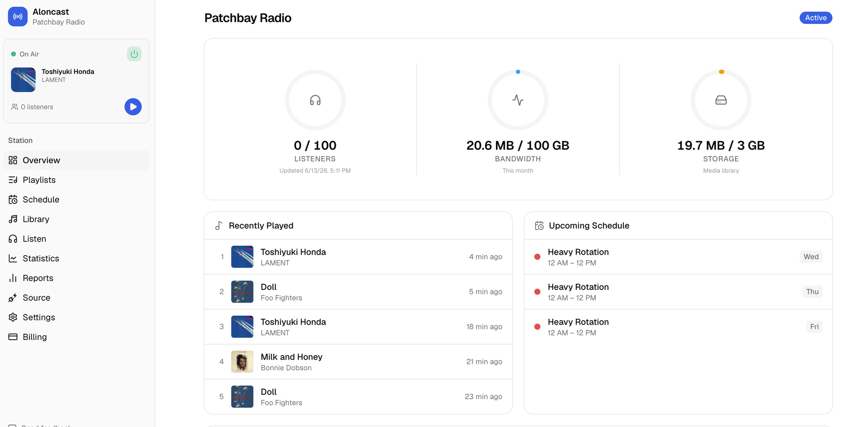
Task: Click the Settings gear icon
Action: coord(13,317)
